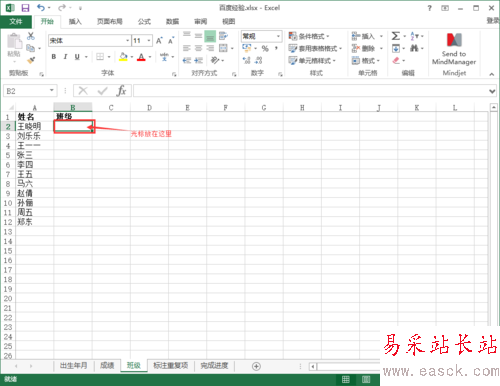This screenshot has width=500, height=386.
Task: Open the 标注重复项 sheet tab
Action: tap(170, 366)
